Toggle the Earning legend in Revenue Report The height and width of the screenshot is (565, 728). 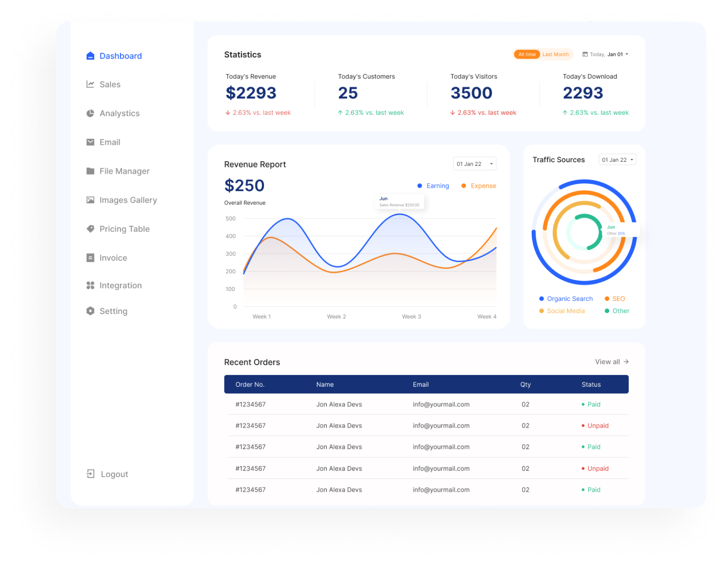pos(433,186)
